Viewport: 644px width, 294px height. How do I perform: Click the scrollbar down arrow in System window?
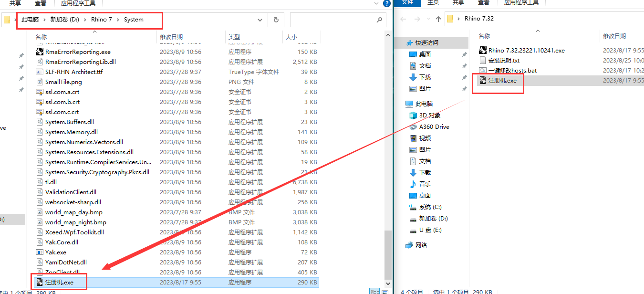[388, 283]
